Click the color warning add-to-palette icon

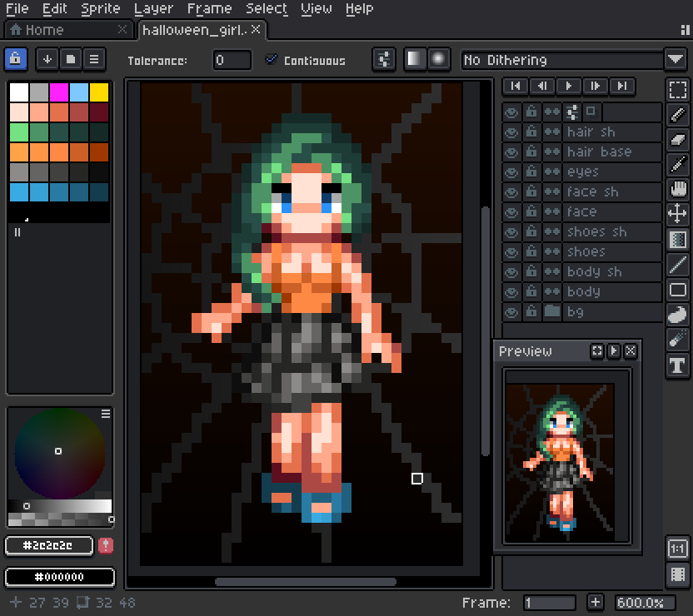point(106,546)
